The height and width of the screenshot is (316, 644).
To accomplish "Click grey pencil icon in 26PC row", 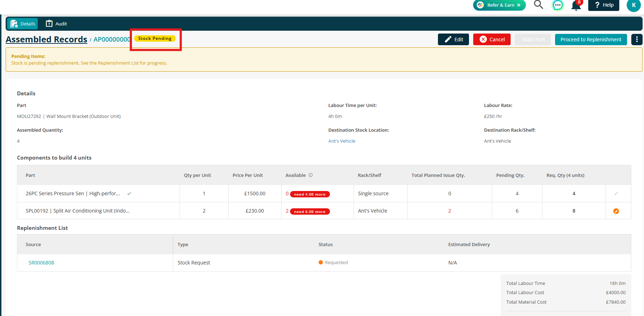I will [616, 193].
